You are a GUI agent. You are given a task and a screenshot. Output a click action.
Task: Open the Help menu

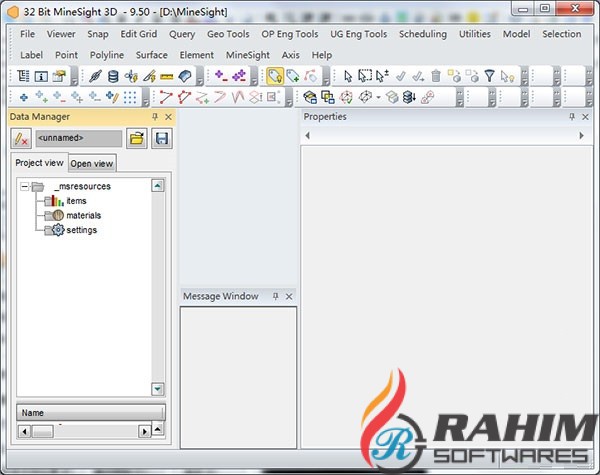point(322,55)
